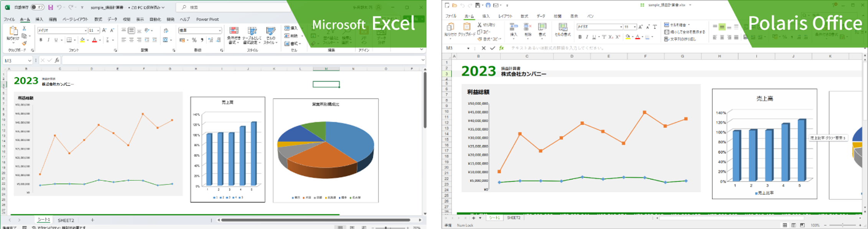Click Polaris Office's red font color swatch
868x229 pixels.
tap(637, 37)
